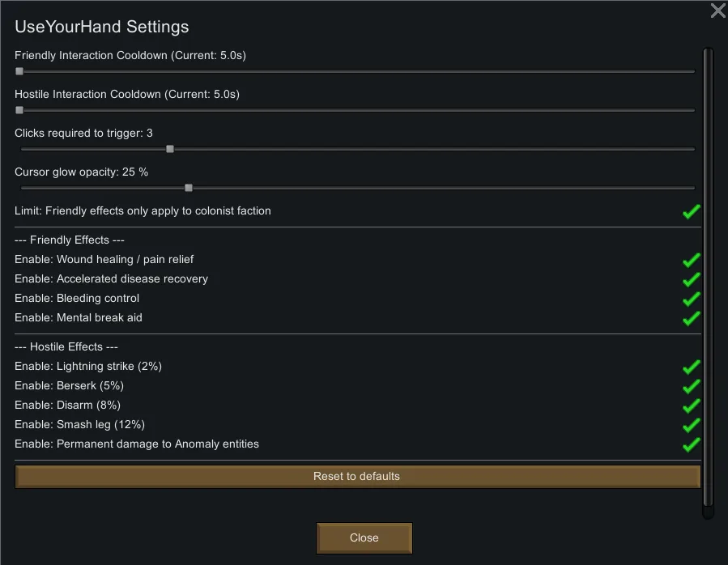The image size is (728, 565).
Task: Click the Enable: Bleeding control label
Action: tap(77, 299)
